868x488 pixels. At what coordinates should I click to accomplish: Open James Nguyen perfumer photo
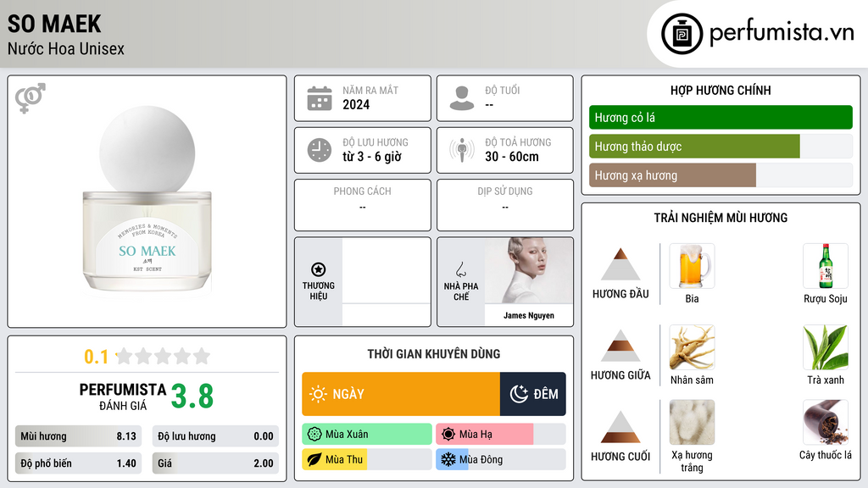click(x=529, y=270)
